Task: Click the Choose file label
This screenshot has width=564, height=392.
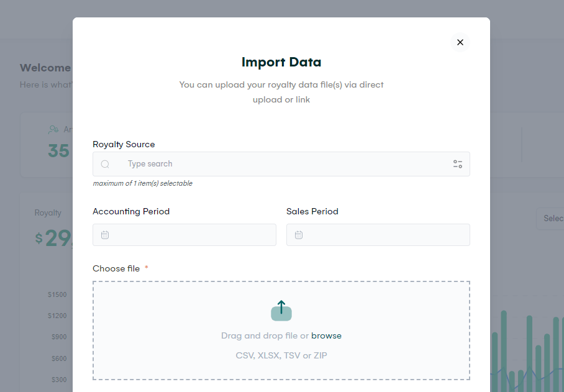Action: point(116,268)
